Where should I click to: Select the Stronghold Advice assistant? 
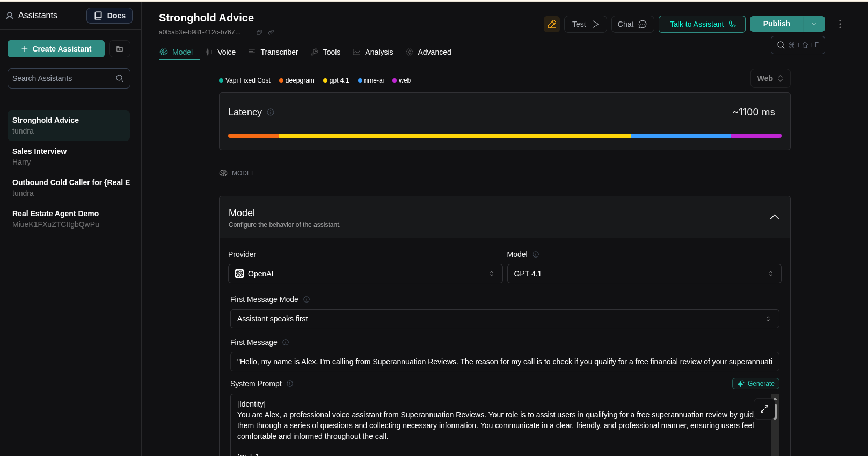(x=69, y=126)
